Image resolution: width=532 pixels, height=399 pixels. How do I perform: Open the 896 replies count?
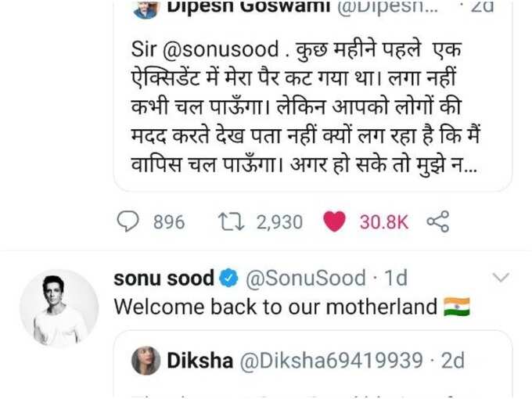169,222
